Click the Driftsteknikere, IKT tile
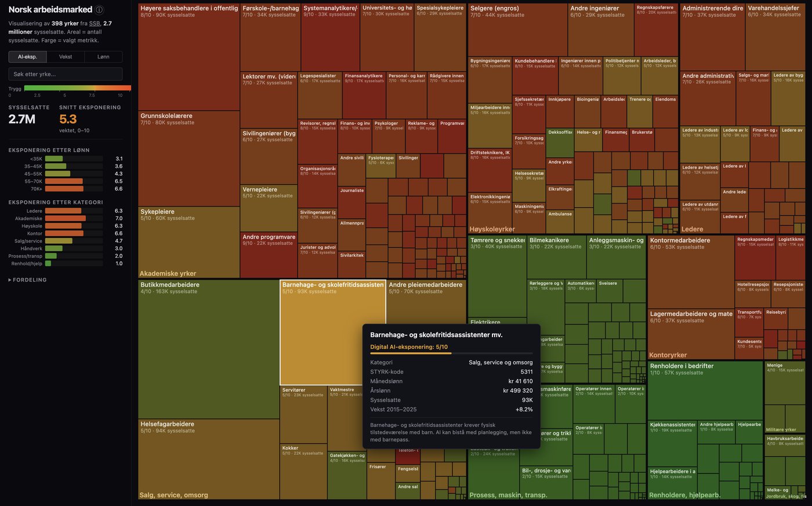This screenshot has height=506, width=812. click(490, 171)
